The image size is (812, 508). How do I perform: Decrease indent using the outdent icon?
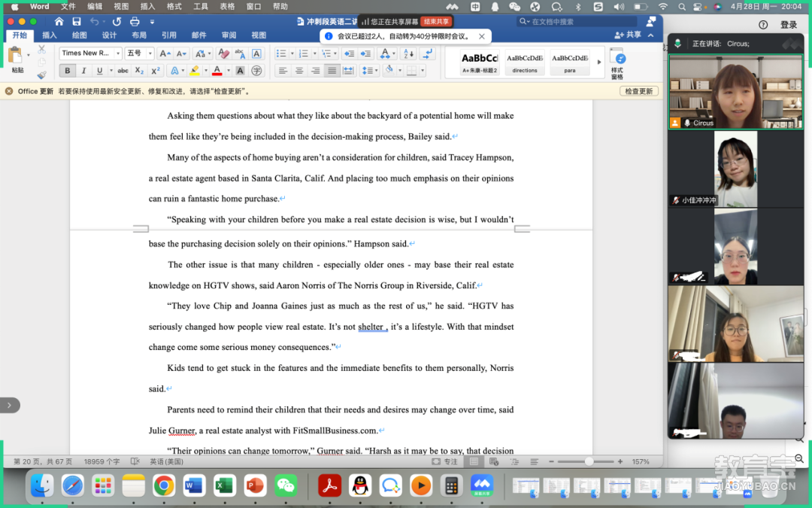coord(350,53)
